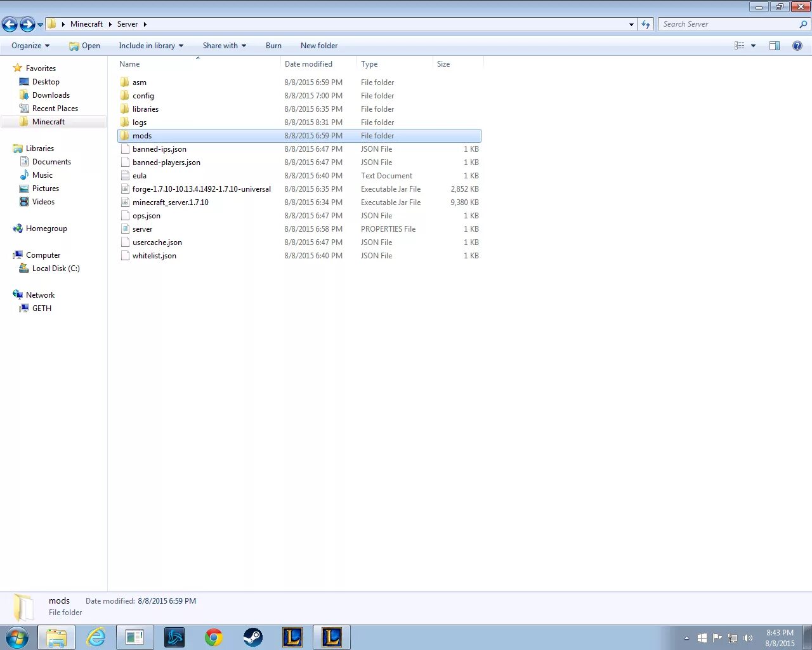Expand the arrow after Server breadcrumb
812x650 pixels.
point(145,24)
